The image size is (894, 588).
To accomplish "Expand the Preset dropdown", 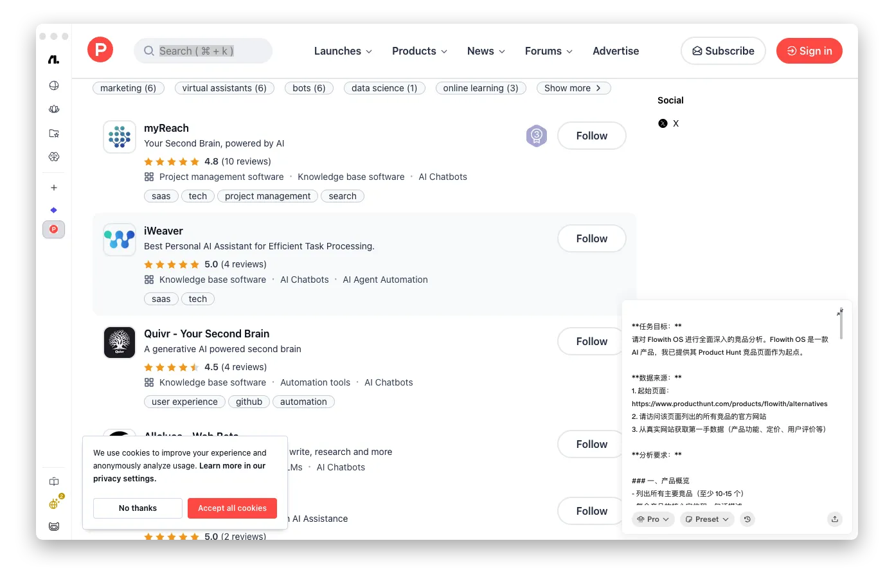I will 707,519.
